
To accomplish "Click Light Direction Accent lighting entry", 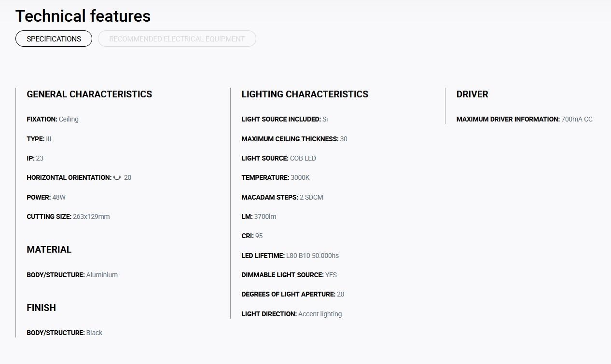I will pos(292,314).
